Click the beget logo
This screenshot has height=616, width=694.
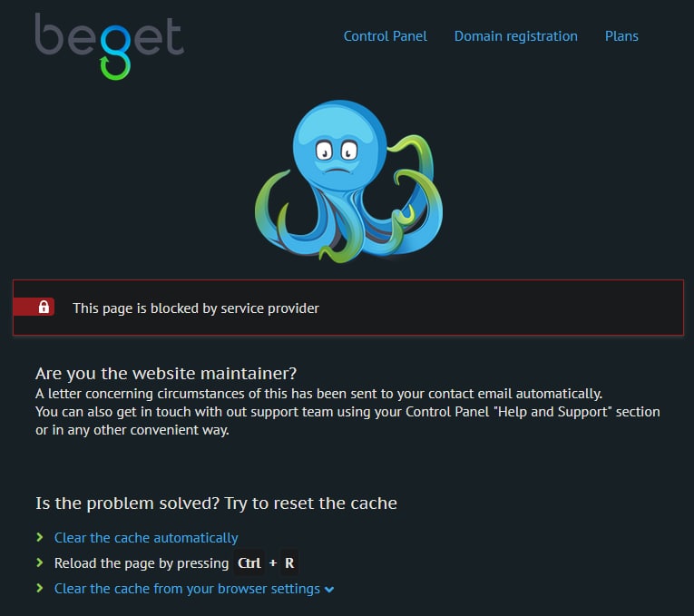click(110, 46)
